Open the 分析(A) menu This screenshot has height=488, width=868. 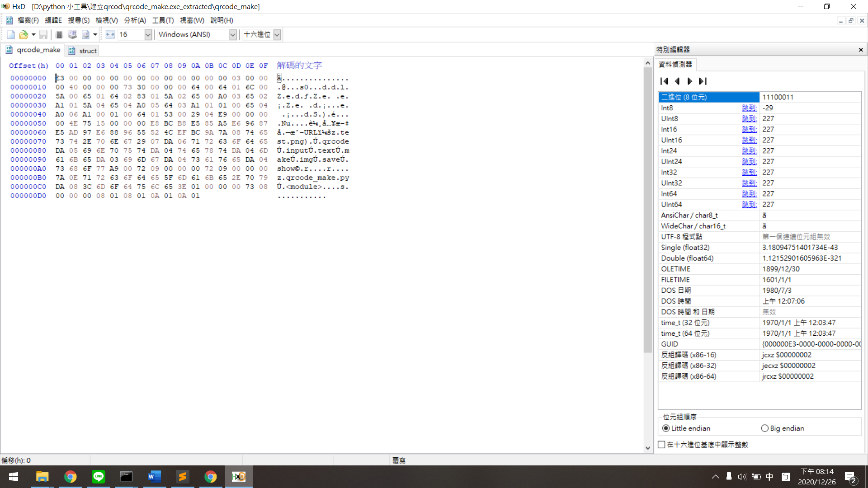click(x=135, y=20)
